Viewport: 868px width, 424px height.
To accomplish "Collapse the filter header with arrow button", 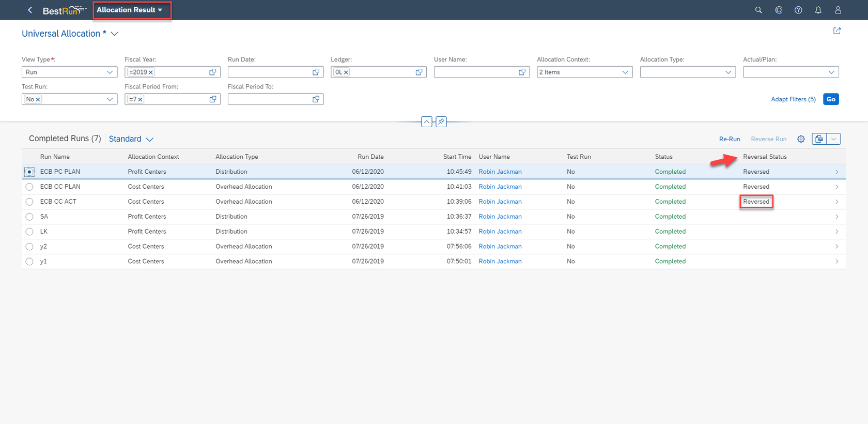I will click(x=427, y=122).
